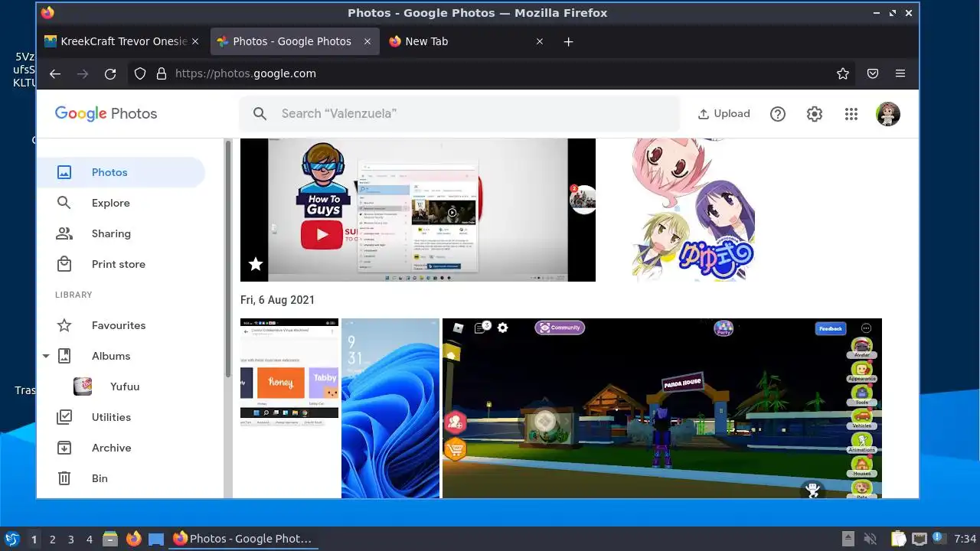The width and height of the screenshot is (980, 551).
Task: Open Google Photos settings gear
Action: click(815, 114)
